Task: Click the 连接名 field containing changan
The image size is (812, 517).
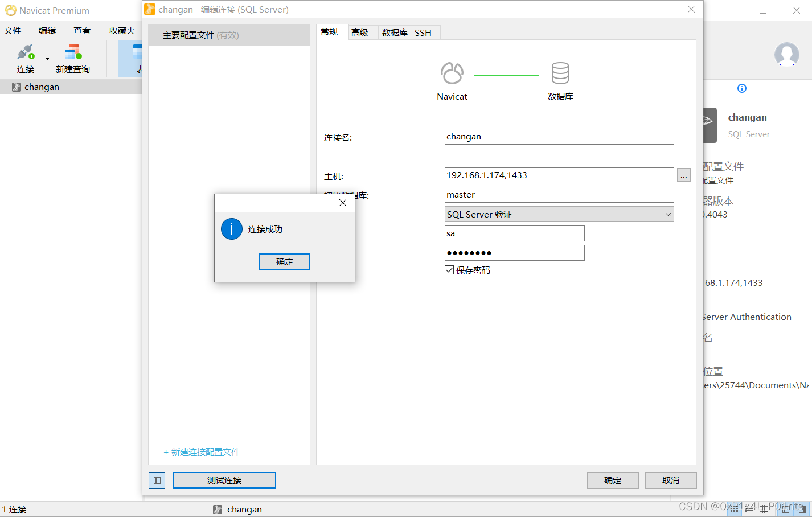Action: (559, 137)
